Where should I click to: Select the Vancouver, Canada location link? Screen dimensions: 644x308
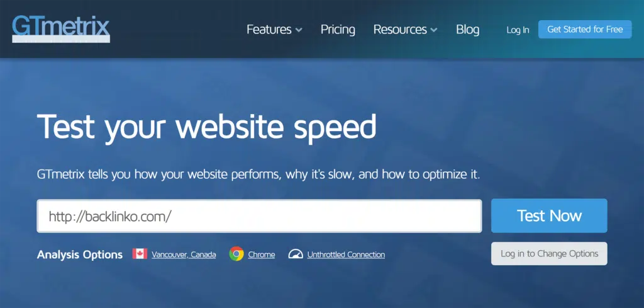184,254
